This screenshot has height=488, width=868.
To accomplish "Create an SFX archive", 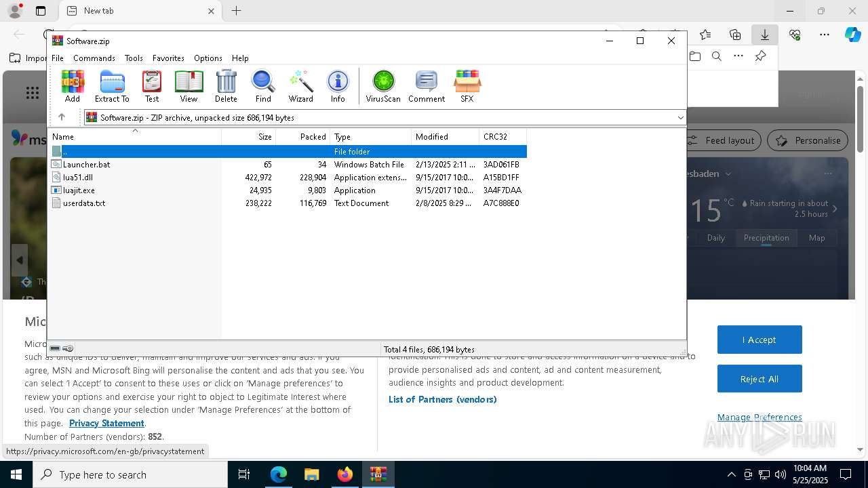I will pyautogui.click(x=467, y=86).
